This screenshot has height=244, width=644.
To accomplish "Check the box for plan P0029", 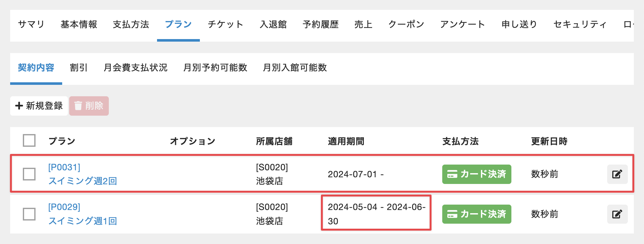I will (29, 214).
